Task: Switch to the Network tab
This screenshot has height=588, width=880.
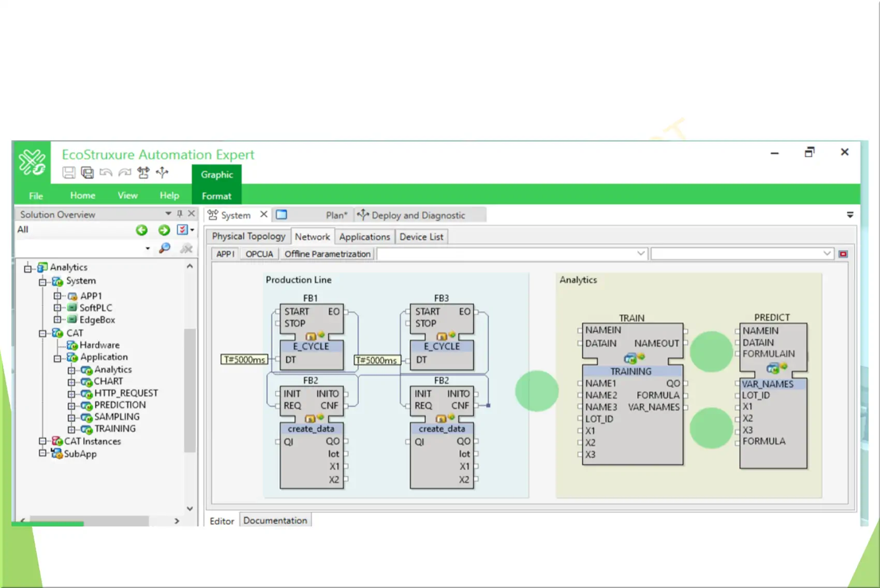Action: 312,237
